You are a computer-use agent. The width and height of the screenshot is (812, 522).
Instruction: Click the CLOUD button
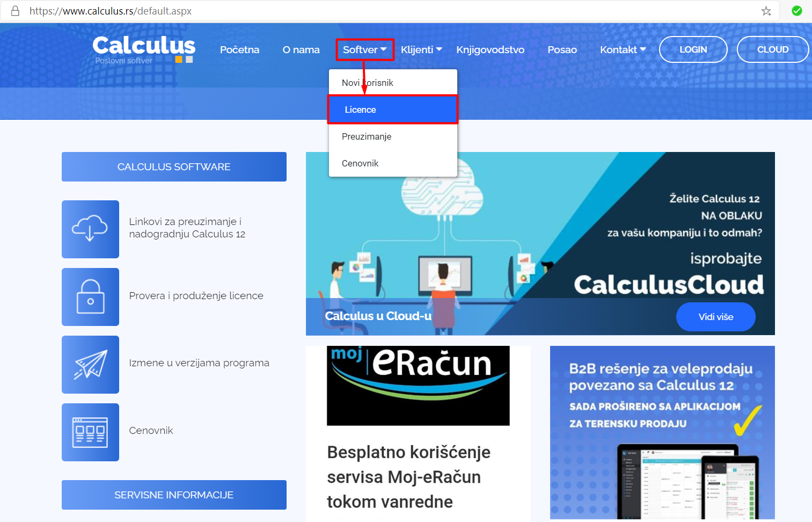(x=773, y=49)
